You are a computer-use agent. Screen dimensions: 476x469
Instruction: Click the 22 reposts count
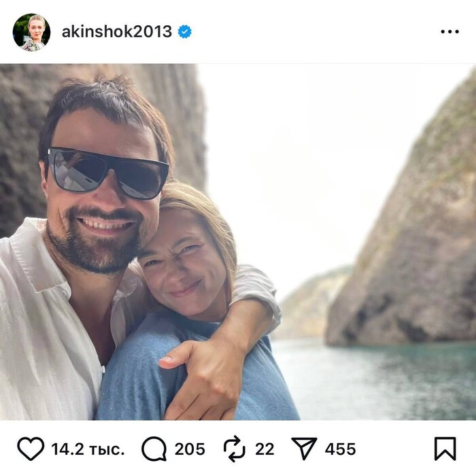[x=265, y=449]
